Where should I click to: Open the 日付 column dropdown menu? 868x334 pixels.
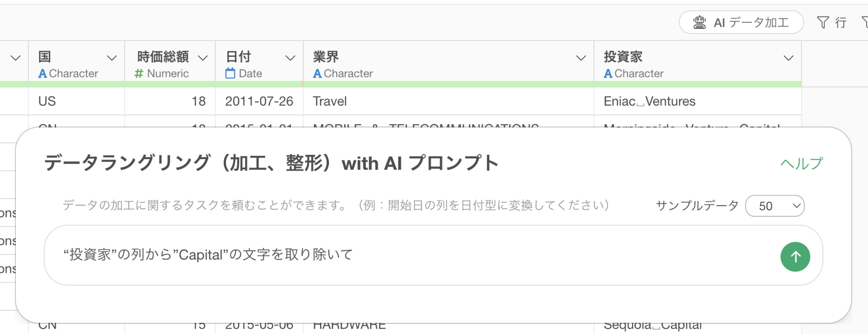click(x=290, y=58)
